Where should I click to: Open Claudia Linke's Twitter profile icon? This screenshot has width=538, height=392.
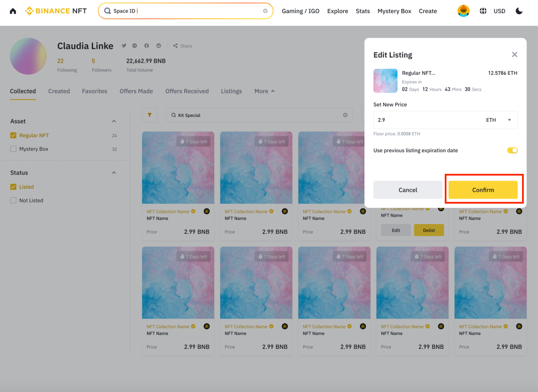124,46
